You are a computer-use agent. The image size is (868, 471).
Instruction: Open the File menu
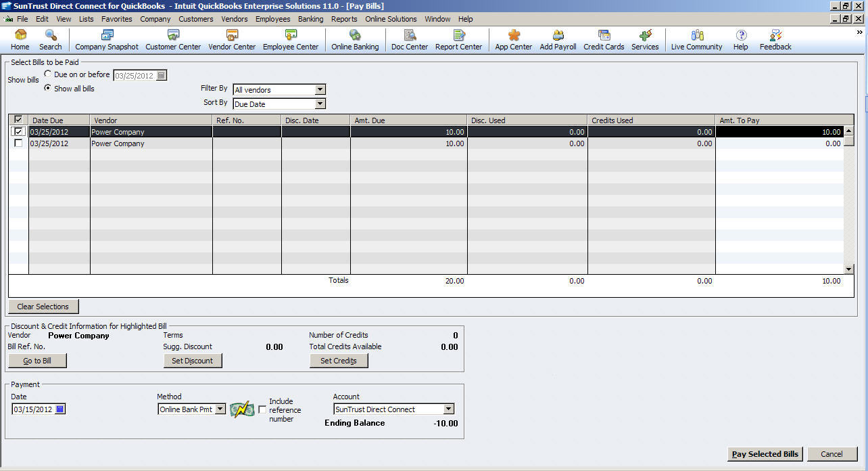click(x=22, y=19)
